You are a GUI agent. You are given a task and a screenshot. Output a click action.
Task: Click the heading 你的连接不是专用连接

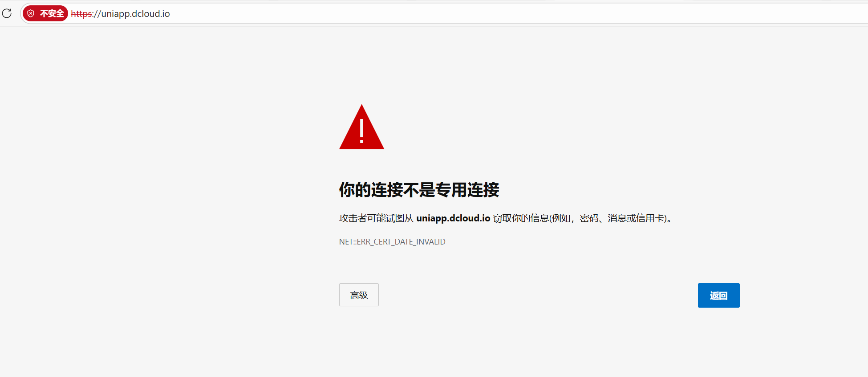(419, 190)
